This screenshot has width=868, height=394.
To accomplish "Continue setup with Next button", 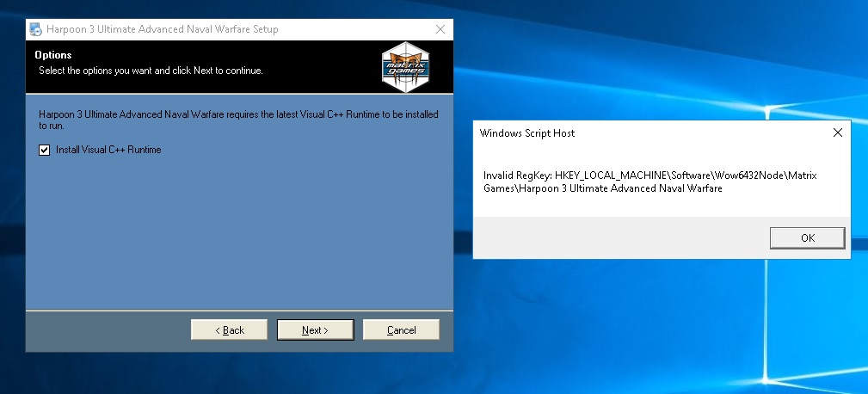I will (x=315, y=329).
